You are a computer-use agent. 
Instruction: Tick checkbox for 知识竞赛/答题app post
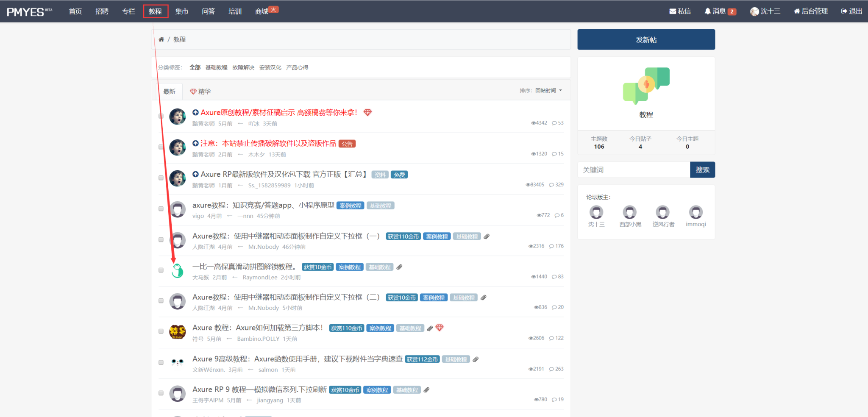coord(161,209)
